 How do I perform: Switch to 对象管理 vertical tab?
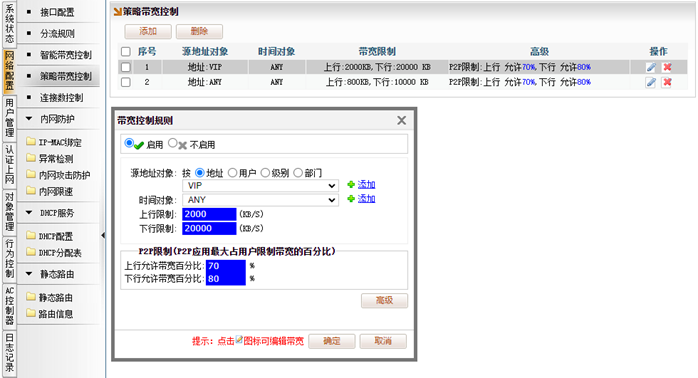click(x=9, y=212)
